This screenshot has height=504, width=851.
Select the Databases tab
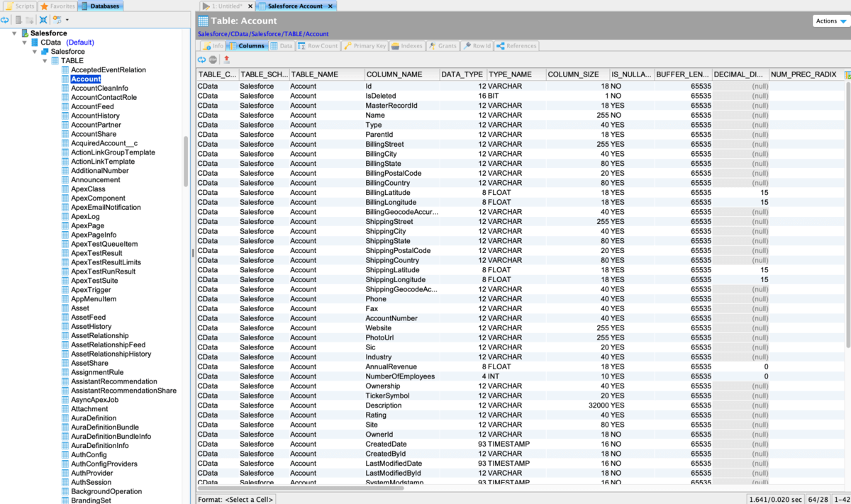pos(100,6)
